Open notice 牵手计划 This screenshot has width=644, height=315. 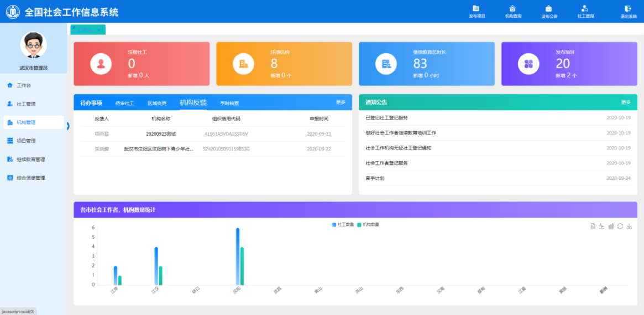click(x=375, y=178)
